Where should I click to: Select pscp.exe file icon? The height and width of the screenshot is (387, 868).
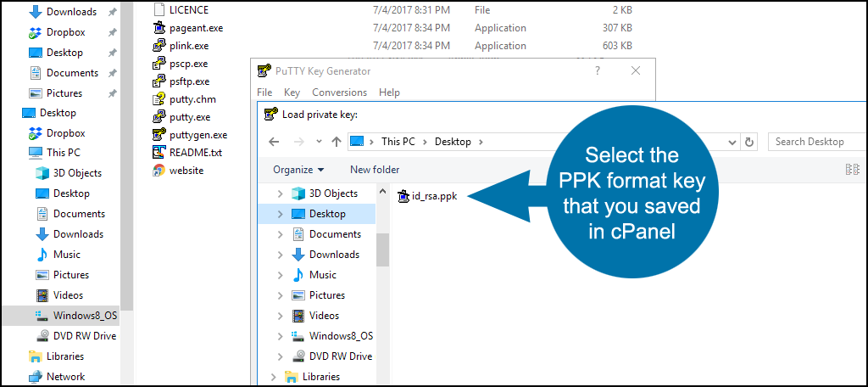159,64
